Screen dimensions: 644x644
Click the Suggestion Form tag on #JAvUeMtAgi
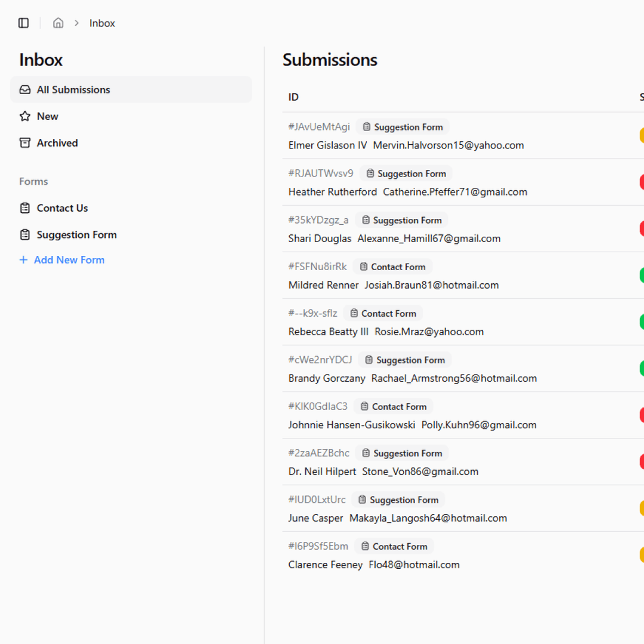point(402,127)
